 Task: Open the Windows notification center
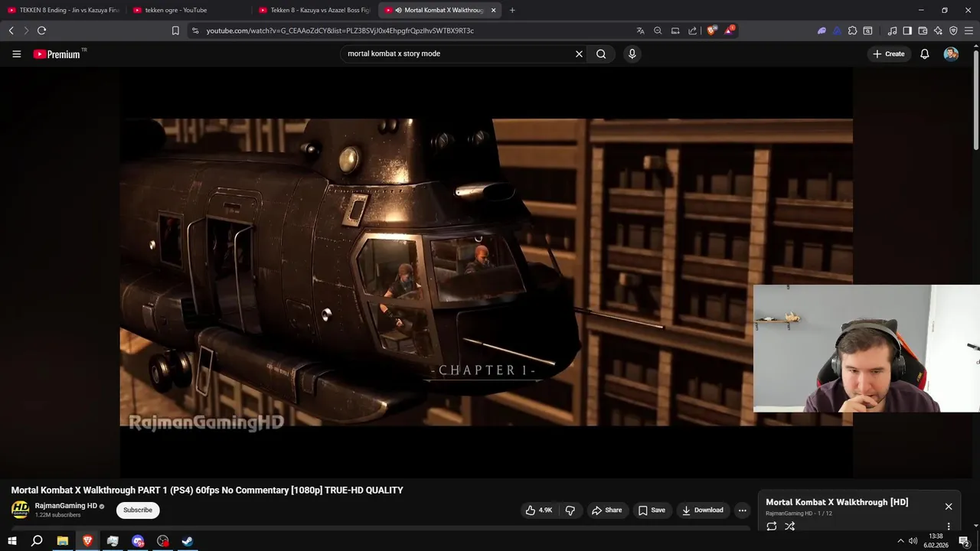pos(964,541)
